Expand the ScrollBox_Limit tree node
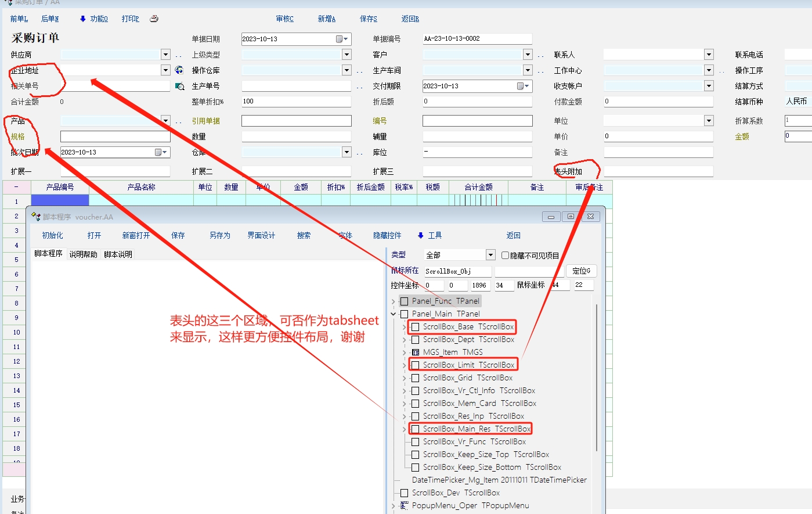Viewport: 812px width, 514px height. coord(405,365)
